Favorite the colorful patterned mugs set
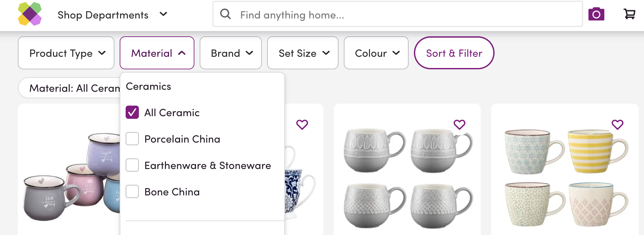Screen dimensions: 644x235 [617, 124]
